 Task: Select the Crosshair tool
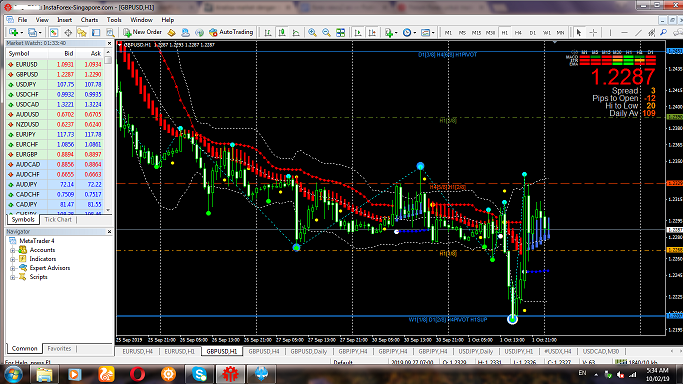(593, 33)
